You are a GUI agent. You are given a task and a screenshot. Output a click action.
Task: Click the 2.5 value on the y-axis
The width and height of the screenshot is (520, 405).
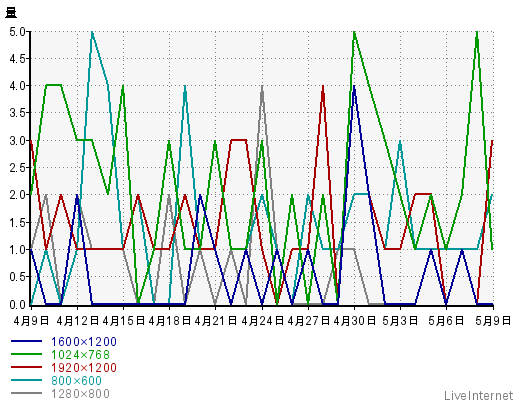(x=17, y=168)
